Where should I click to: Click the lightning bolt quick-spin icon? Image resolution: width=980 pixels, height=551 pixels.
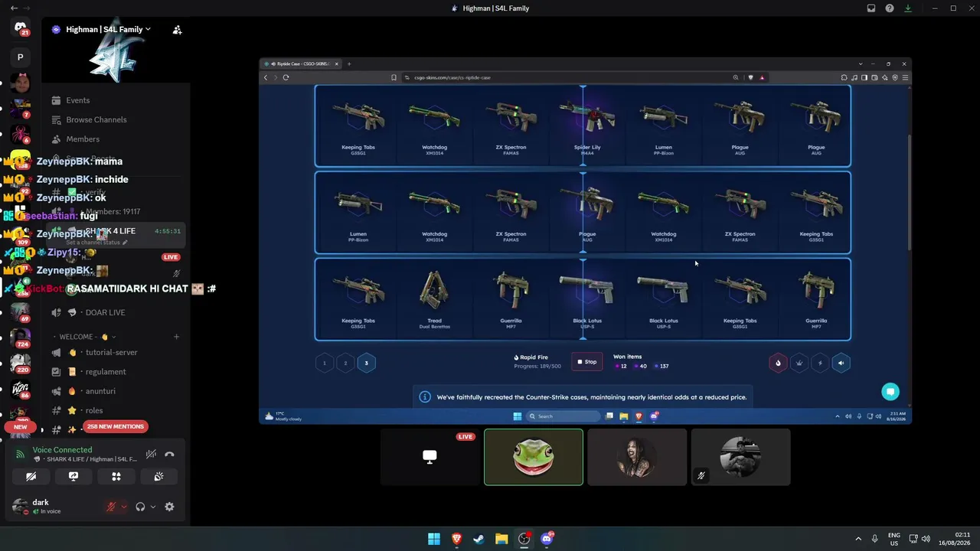[820, 363]
